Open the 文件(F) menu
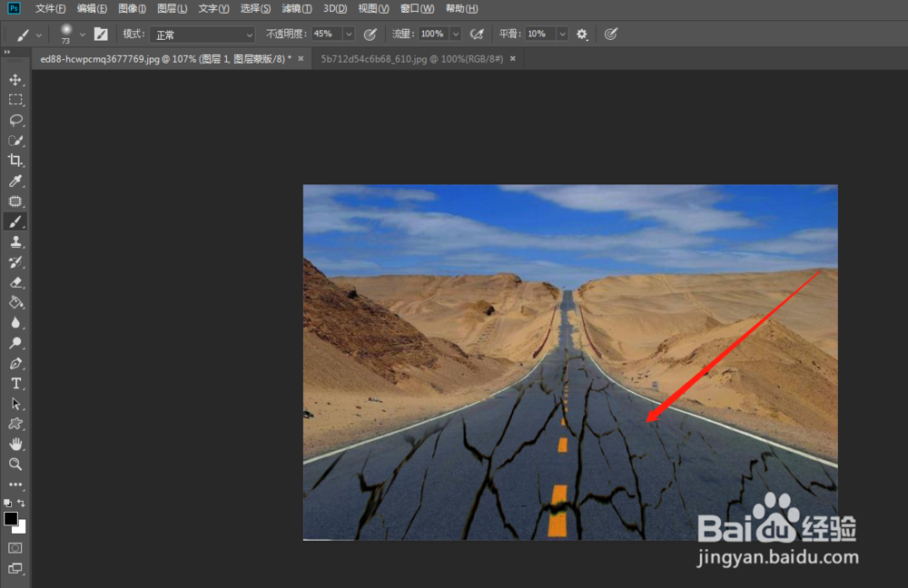908x588 pixels. (50, 9)
